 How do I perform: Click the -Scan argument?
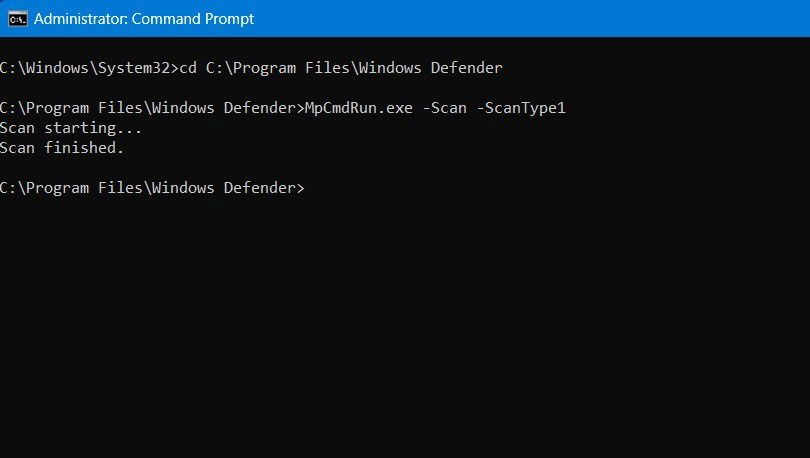click(444, 108)
